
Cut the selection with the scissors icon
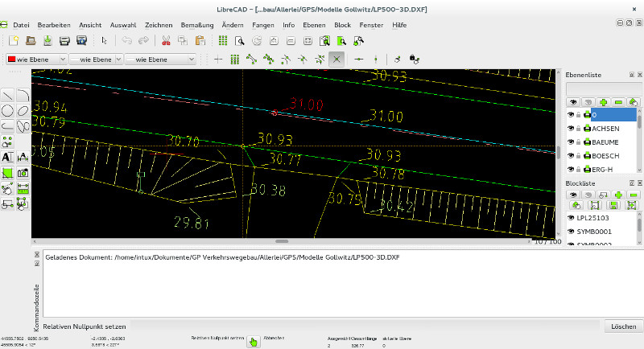tap(166, 40)
